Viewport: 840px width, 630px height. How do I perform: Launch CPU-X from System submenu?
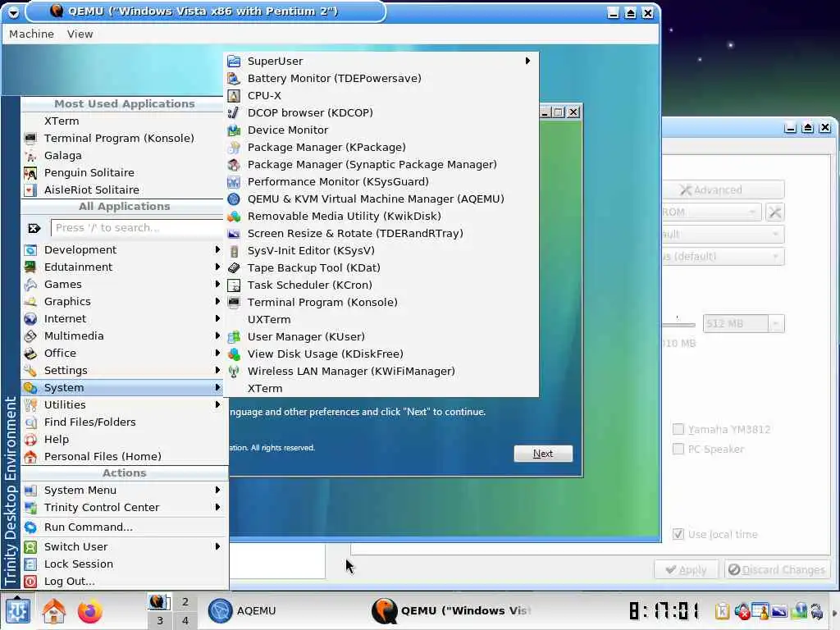(381, 95)
